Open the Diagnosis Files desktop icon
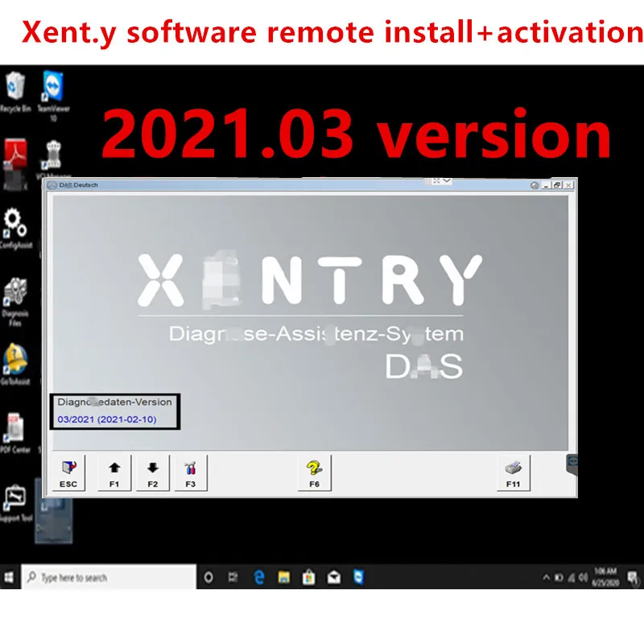Screen dimensions: 644x644 (x=15, y=301)
